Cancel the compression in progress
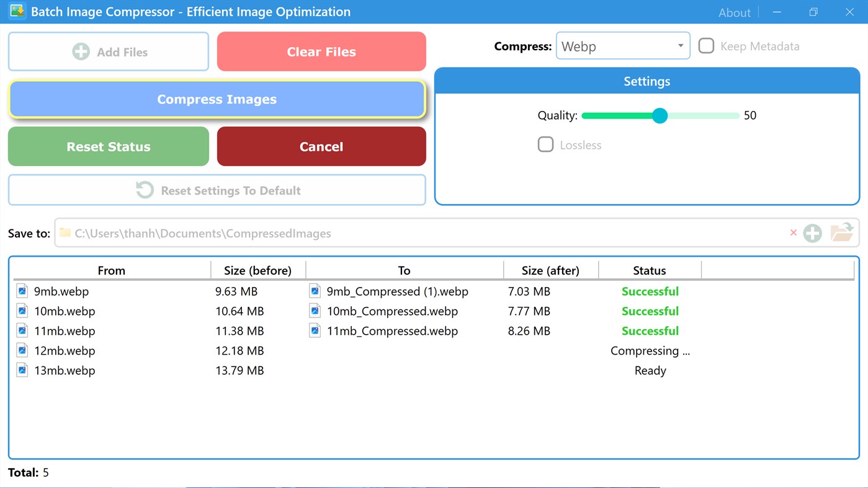This screenshot has width=868, height=488. click(x=321, y=146)
